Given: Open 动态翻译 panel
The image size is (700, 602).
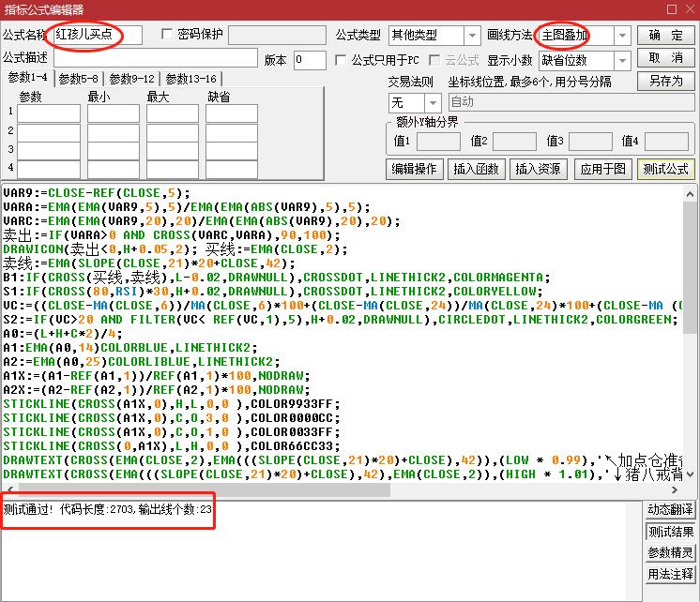Looking at the screenshot, I should (670, 510).
